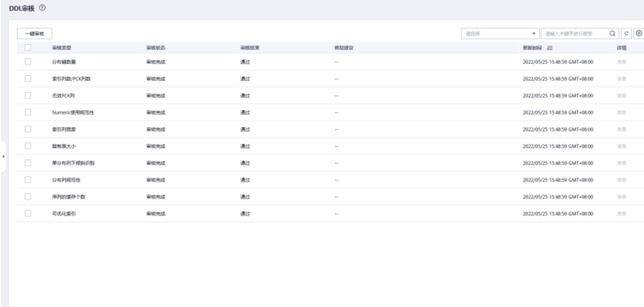The width and height of the screenshot is (644, 307).
Task: Select the 无效PCK列 audit type cell
Action: pos(64,95)
